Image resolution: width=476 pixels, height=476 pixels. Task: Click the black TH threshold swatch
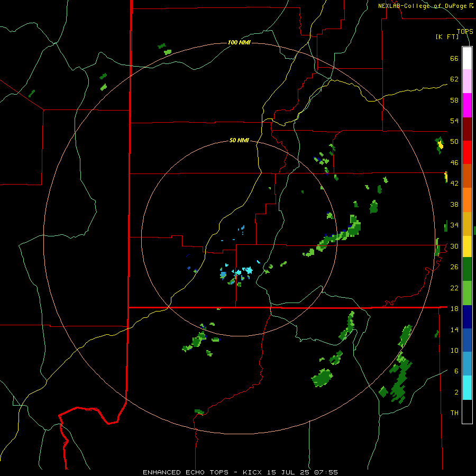coord(467,411)
